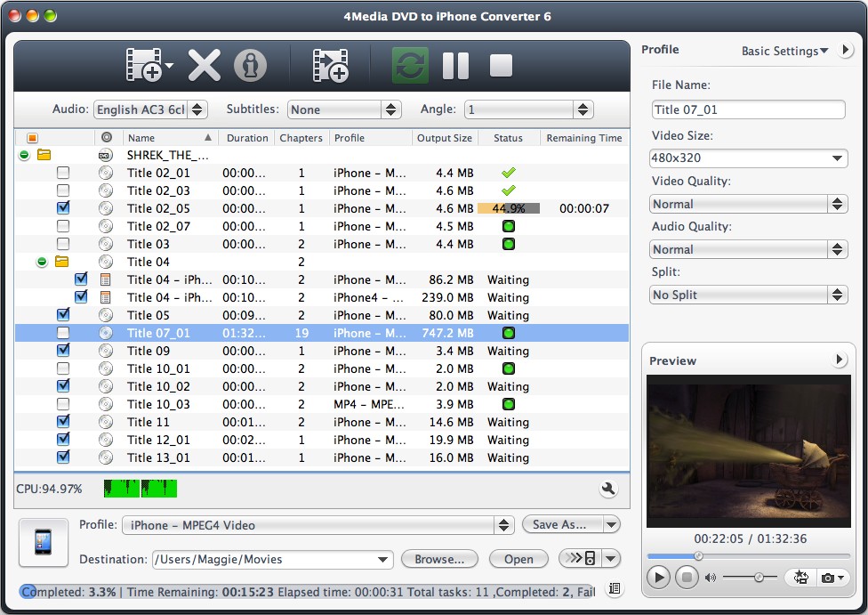Click the Add profile/clip toolbar icon
Viewport: 868px width, 615px height.
click(330, 65)
